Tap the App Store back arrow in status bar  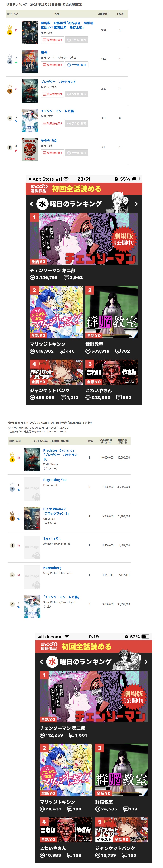pos(30,179)
